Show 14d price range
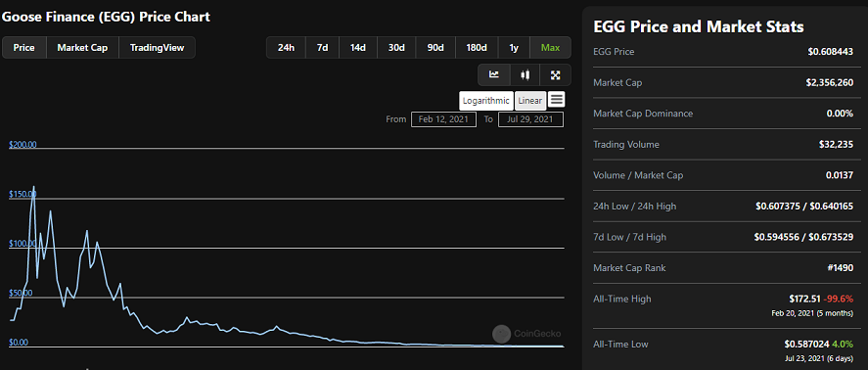 pyautogui.click(x=357, y=48)
